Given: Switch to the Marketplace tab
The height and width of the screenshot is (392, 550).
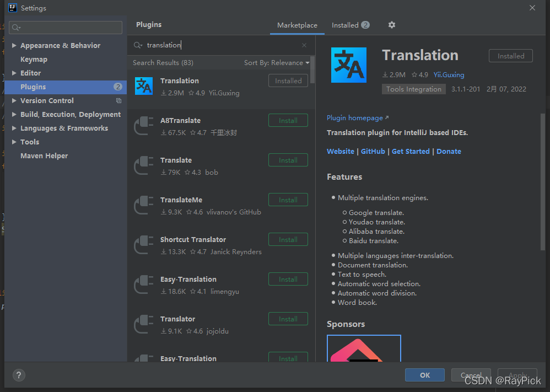Looking at the screenshot, I should coord(297,25).
